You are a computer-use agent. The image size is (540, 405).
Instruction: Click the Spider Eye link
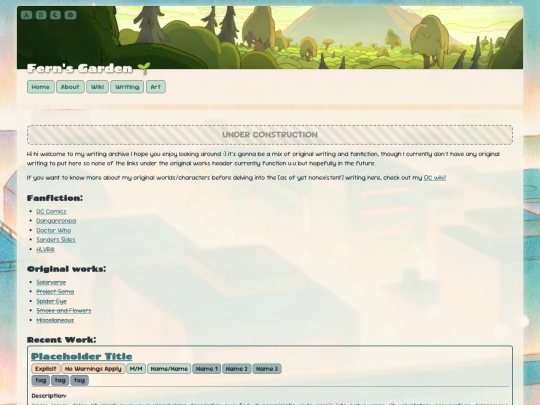click(x=52, y=301)
